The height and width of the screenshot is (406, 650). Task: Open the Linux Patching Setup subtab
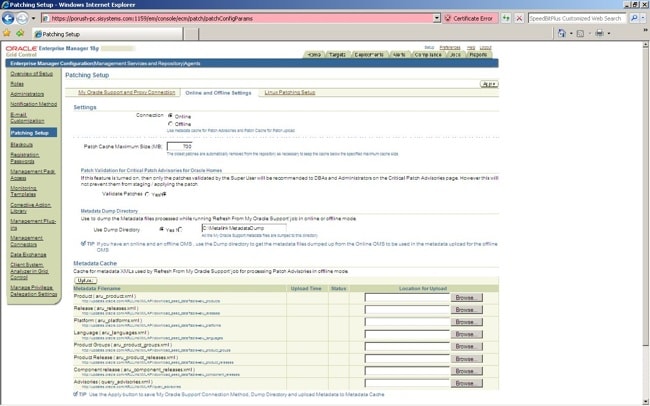[x=290, y=92]
